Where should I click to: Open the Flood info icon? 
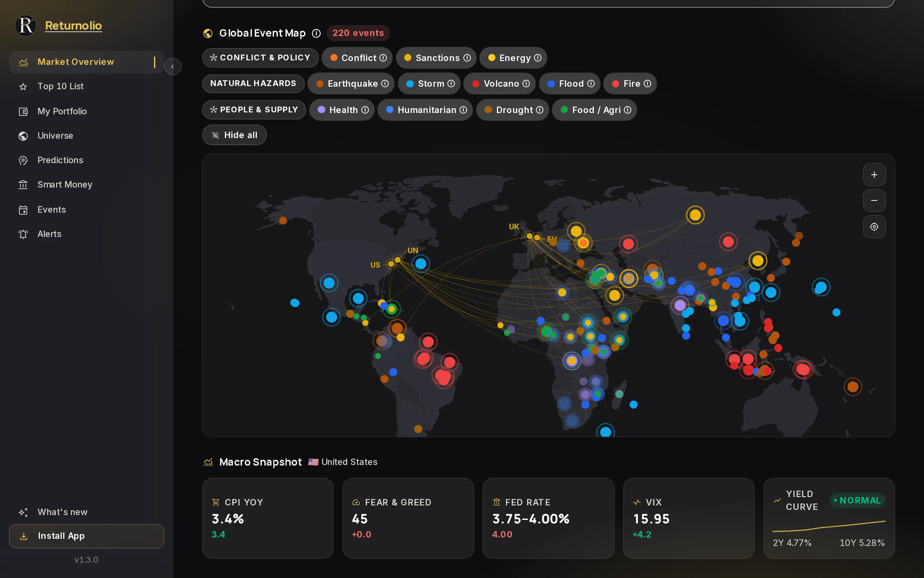coord(591,83)
